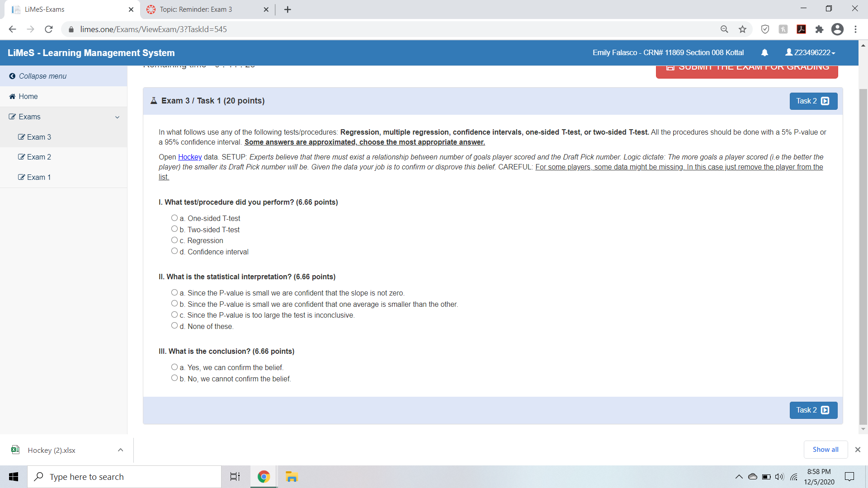Collapse the Exams sidebar section

pos(117,117)
